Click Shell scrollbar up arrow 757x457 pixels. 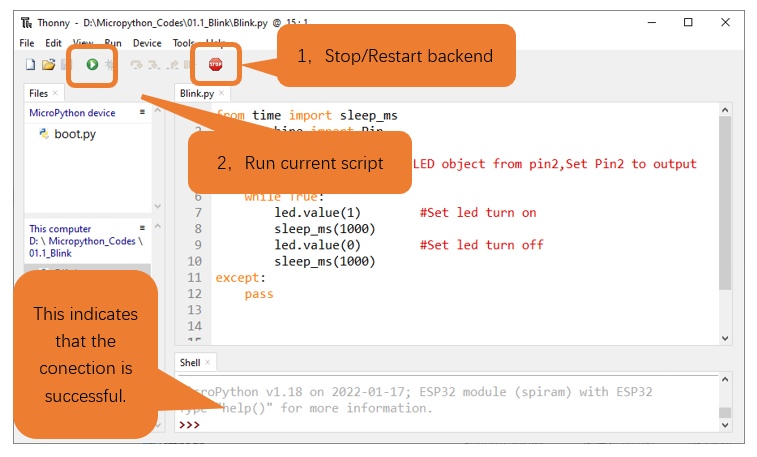tap(725, 379)
